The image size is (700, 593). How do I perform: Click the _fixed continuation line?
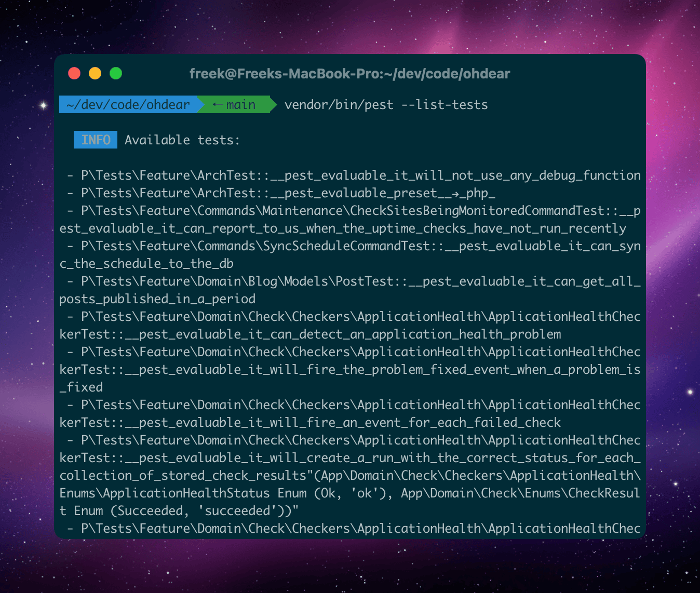[x=81, y=387]
